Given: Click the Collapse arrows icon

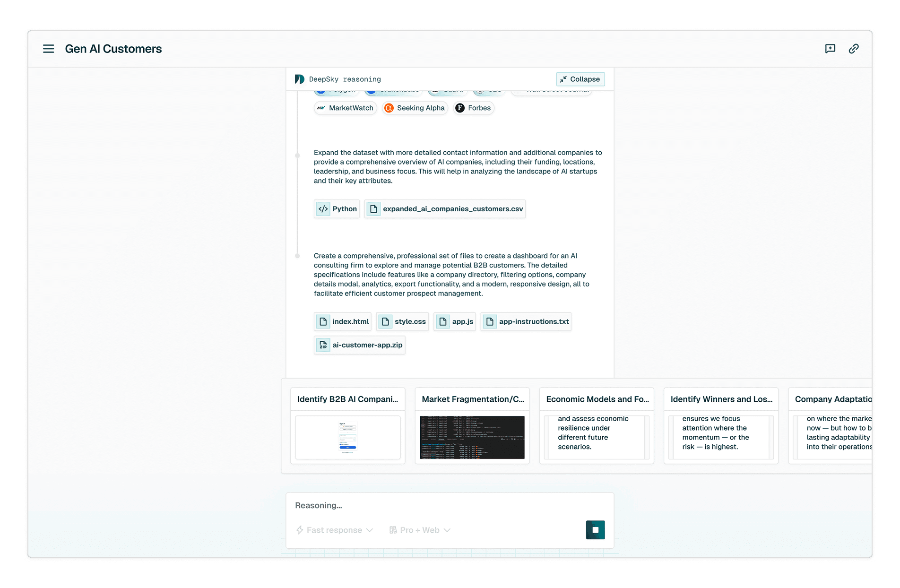Looking at the screenshot, I should click(x=563, y=79).
